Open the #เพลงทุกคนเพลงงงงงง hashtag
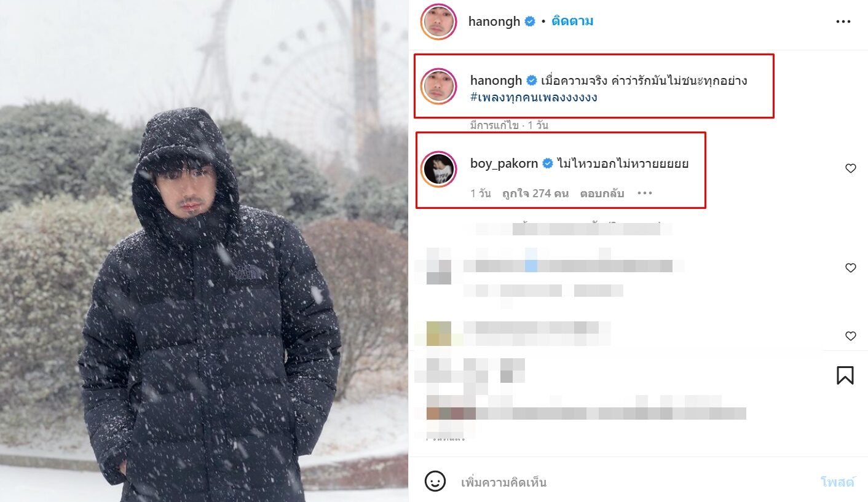This screenshot has height=502, width=868. pos(534,98)
